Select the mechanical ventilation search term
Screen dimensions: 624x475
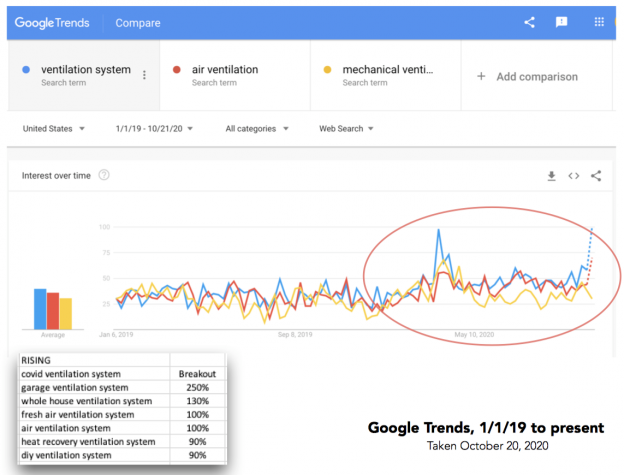pyautogui.click(x=388, y=70)
